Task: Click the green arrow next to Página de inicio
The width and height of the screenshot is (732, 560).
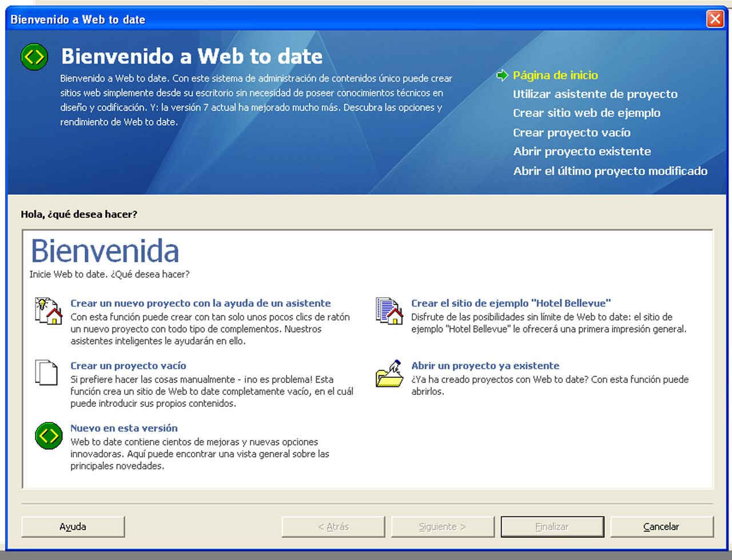Action: (502, 75)
